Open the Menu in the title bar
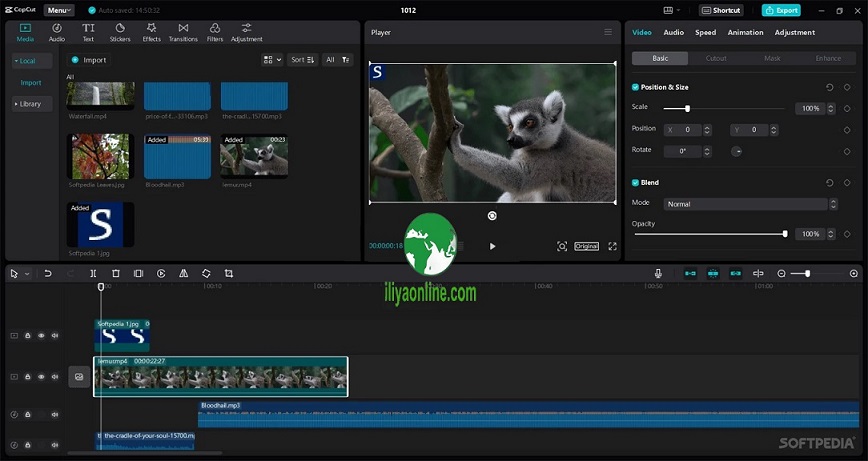The width and height of the screenshot is (868, 461). 59,10
